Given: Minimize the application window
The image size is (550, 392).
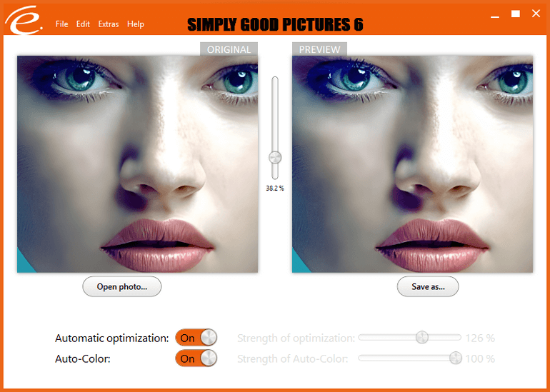Looking at the screenshot, I should point(495,14).
